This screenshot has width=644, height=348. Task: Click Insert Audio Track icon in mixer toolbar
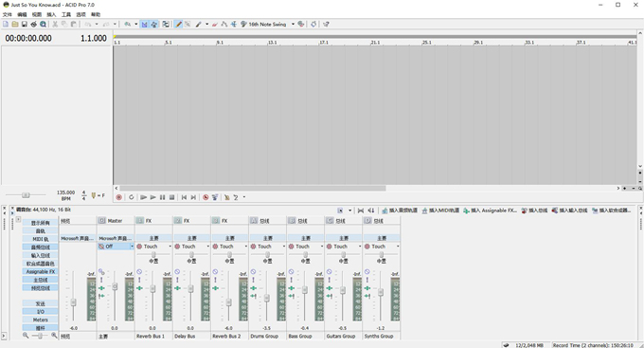(385, 211)
